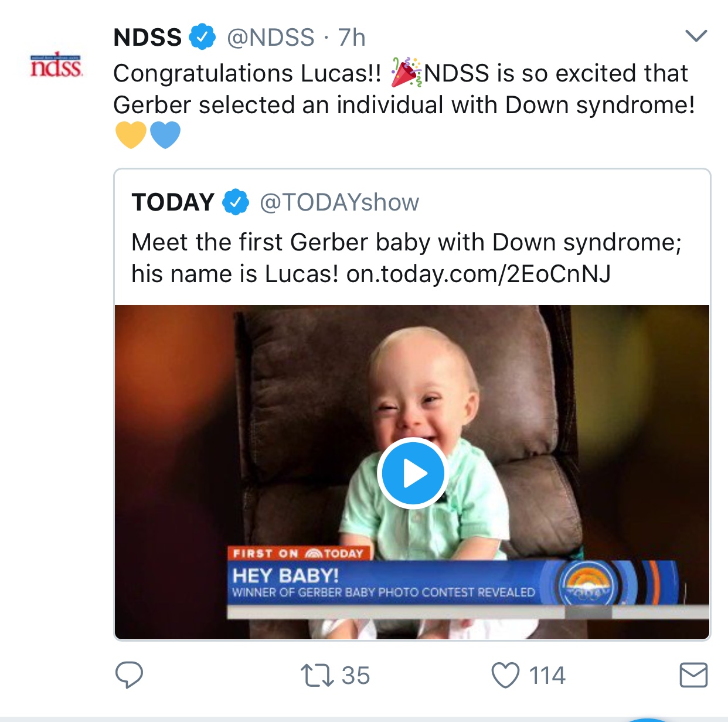Expand the tweet options chevron
Screen dimensions: 728x722
click(696, 36)
